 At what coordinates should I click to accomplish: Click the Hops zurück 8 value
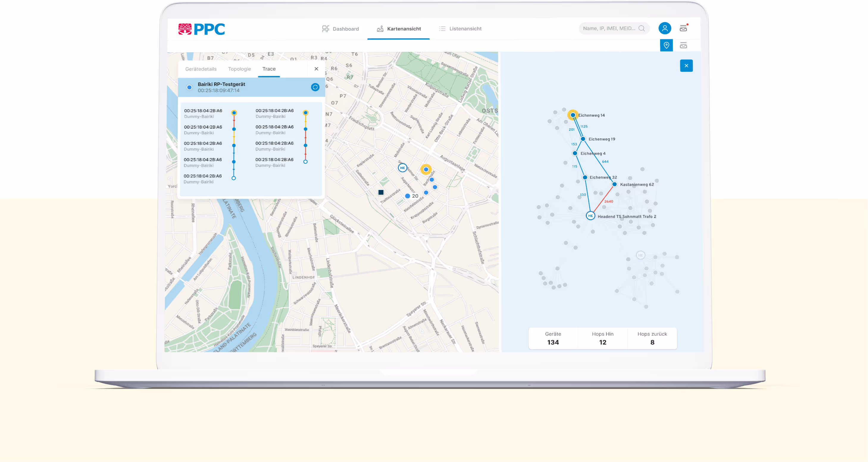(x=652, y=342)
